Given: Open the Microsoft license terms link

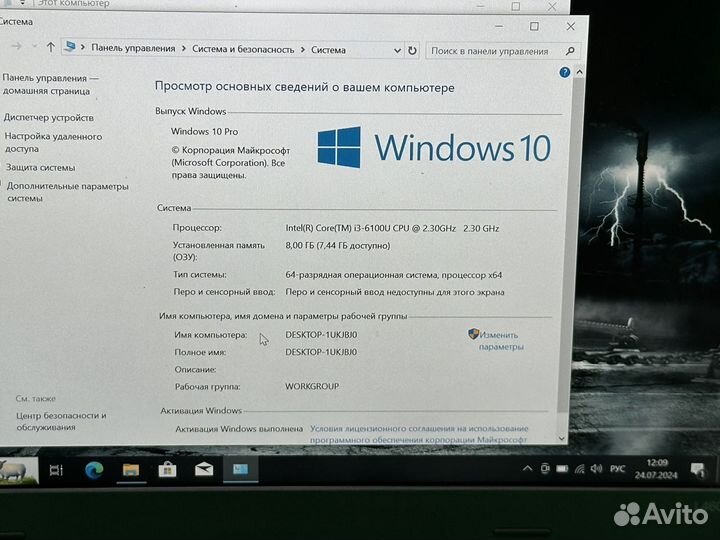Looking at the screenshot, I should 418,434.
